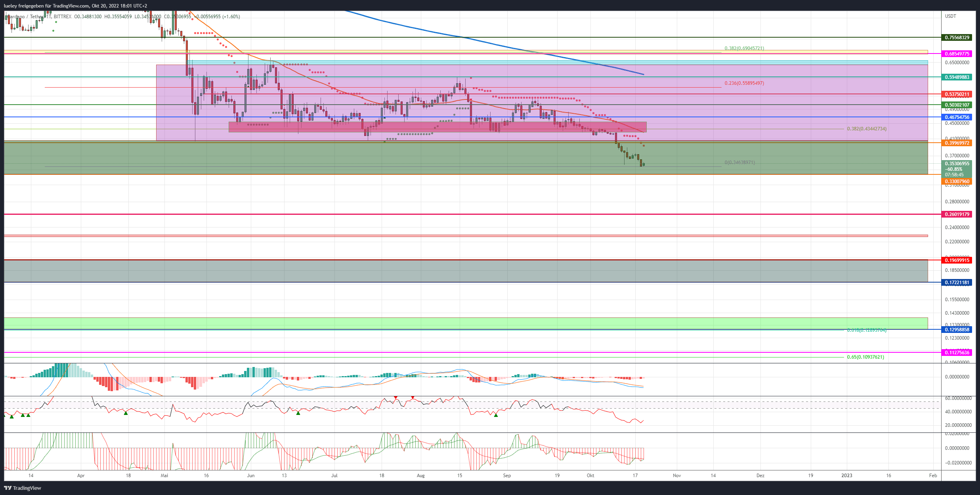Click the header text 'lueley freigegeben für TradingView.com'
Image resolution: width=980 pixels, height=495 pixels.
coord(46,6)
